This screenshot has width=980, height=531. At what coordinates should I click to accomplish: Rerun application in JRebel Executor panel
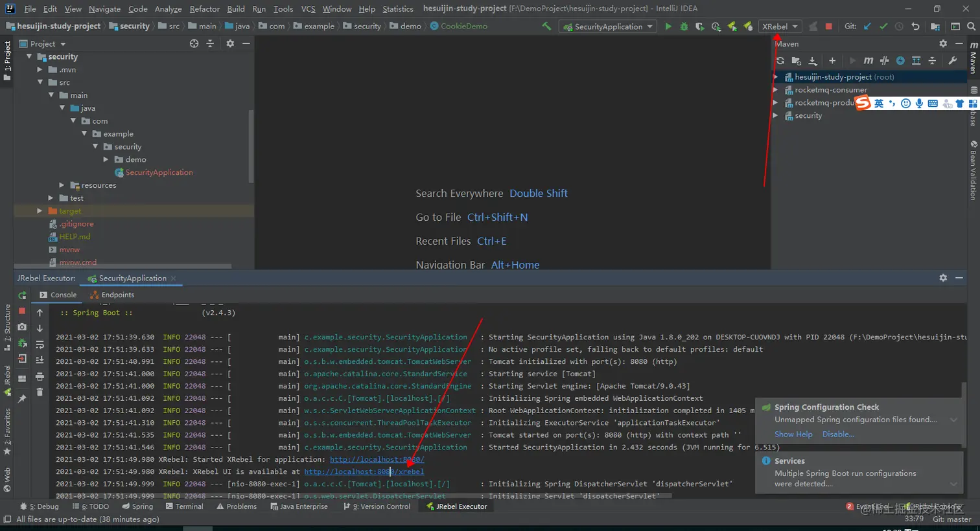(22, 295)
